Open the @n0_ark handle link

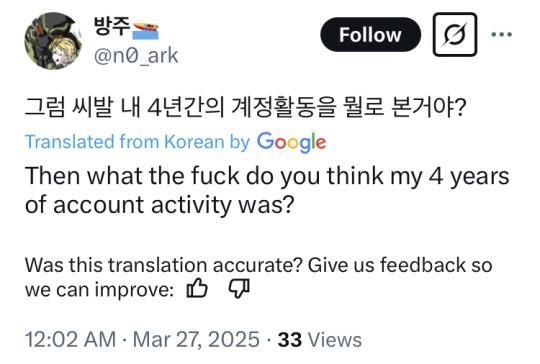point(136,56)
